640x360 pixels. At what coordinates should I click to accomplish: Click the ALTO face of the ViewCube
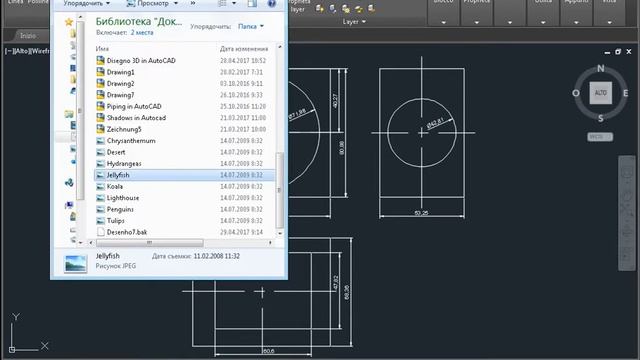(601, 93)
